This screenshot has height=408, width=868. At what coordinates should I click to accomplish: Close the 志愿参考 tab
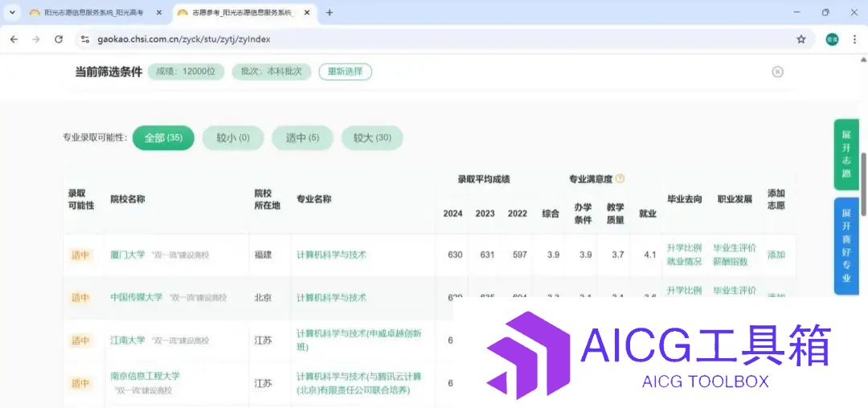point(307,13)
